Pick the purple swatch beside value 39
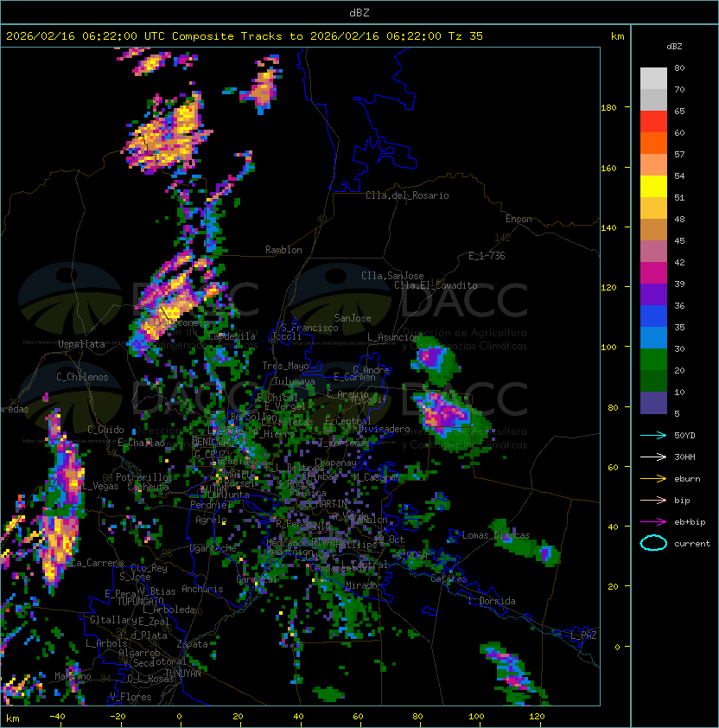The image size is (719, 728). click(x=653, y=294)
